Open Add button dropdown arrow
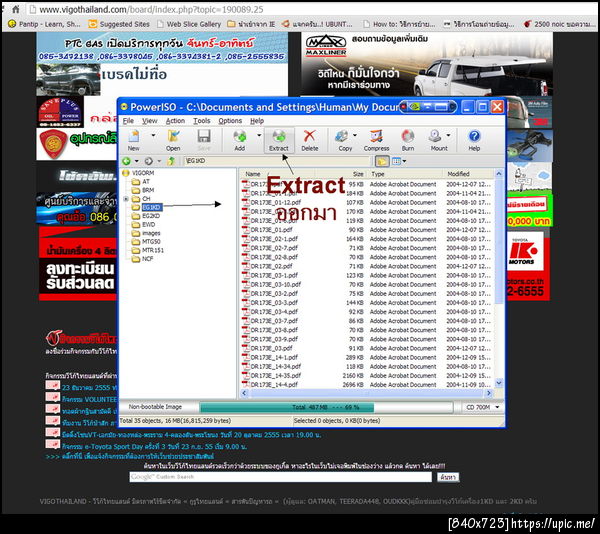The height and width of the screenshot is (534, 600). [x=259, y=135]
